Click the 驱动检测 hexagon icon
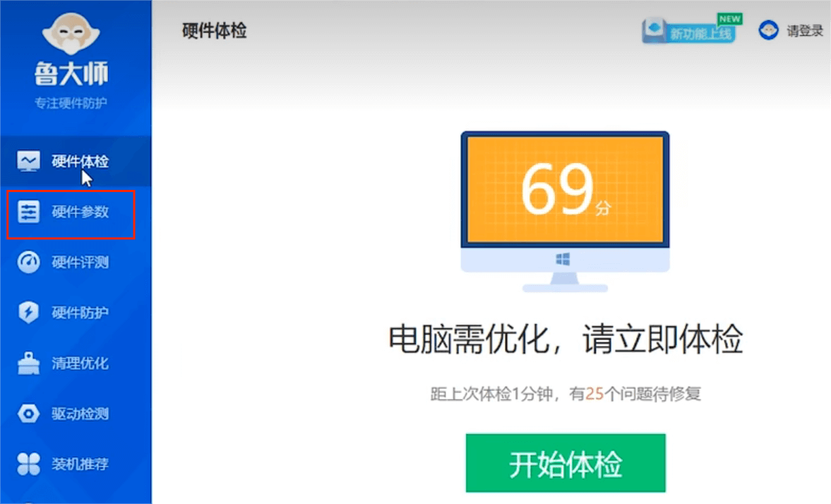 point(28,414)
